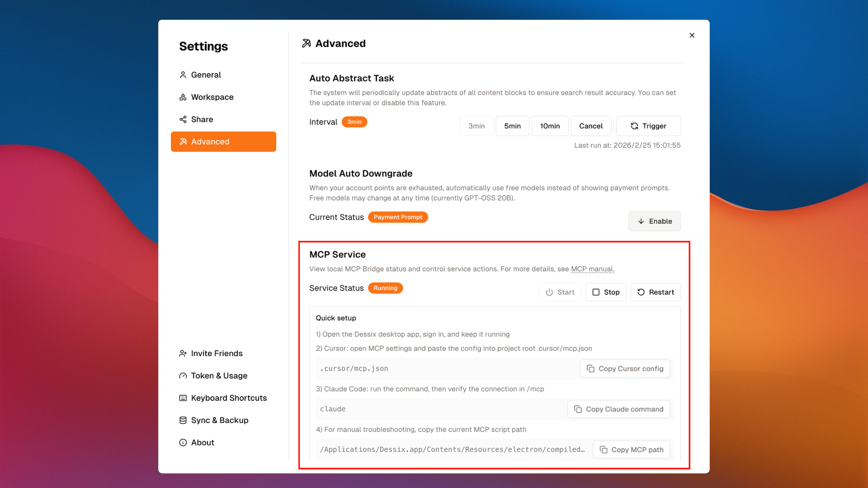The image size is (868, 488).
Task: Click the About info icon
Action: (183, 442)
